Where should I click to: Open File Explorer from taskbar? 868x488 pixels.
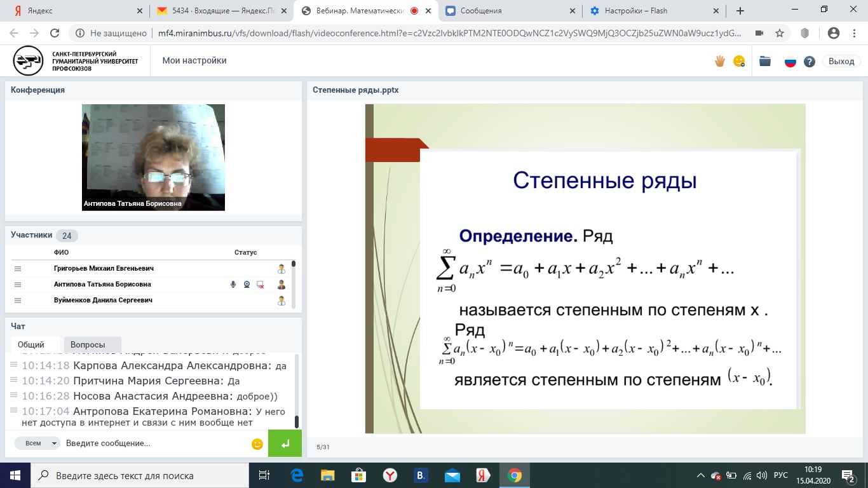(328, 475)
